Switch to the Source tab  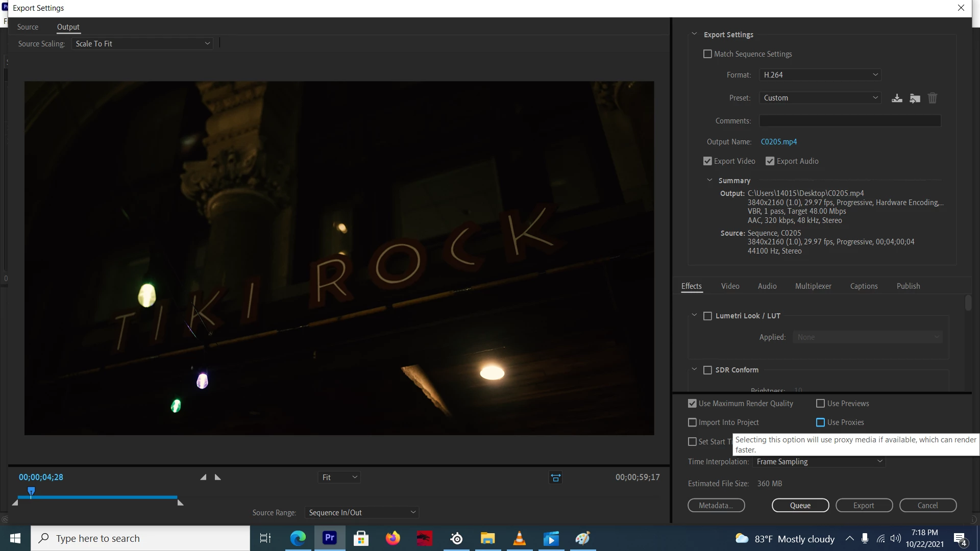[28, 27]
